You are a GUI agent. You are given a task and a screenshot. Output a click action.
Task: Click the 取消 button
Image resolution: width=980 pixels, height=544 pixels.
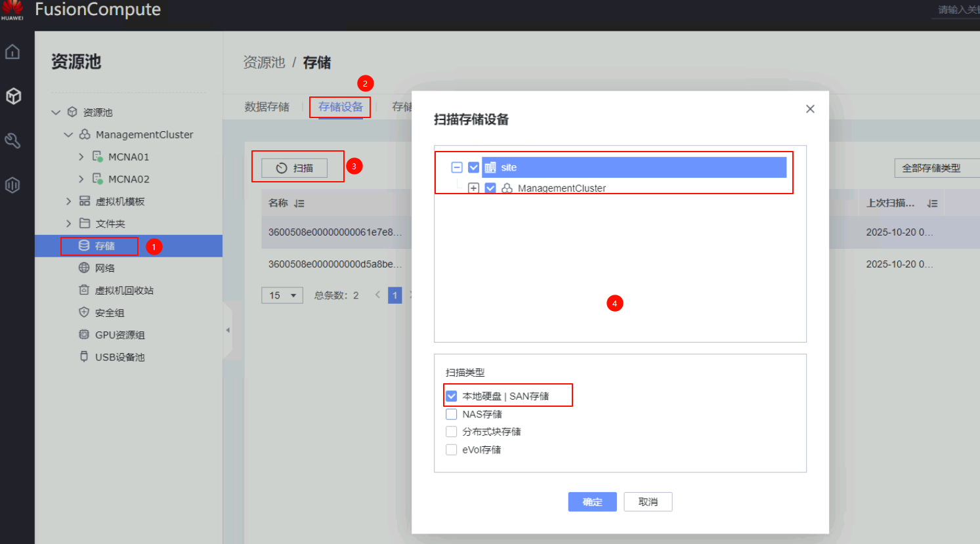pyautogui.click(x=648, y=502)
